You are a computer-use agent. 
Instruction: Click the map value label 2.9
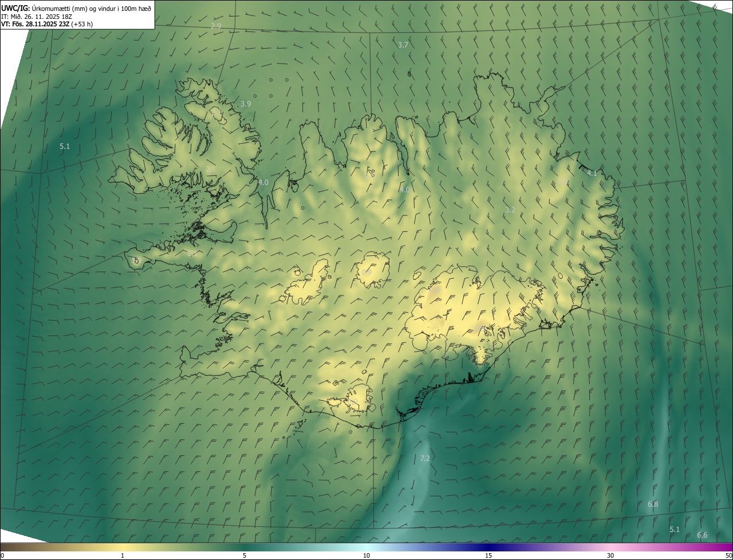pos(216,26)
